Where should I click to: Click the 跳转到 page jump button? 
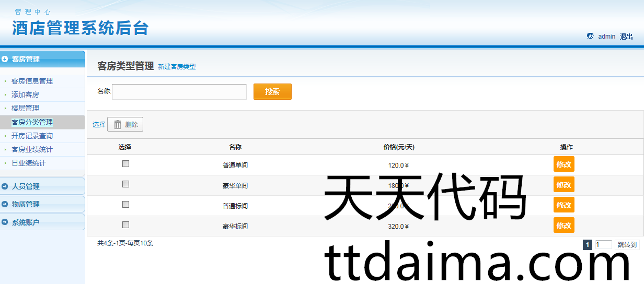tap(627, 245)
